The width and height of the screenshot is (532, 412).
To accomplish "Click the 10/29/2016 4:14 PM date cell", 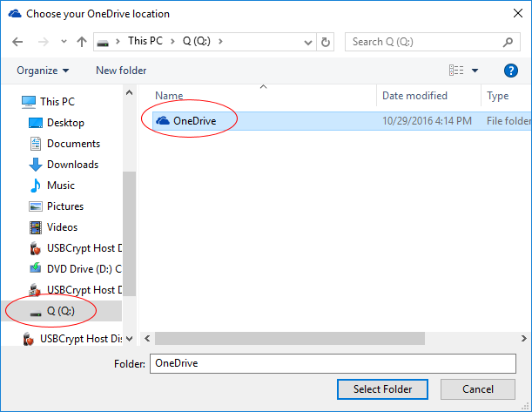I will point(427,121).
